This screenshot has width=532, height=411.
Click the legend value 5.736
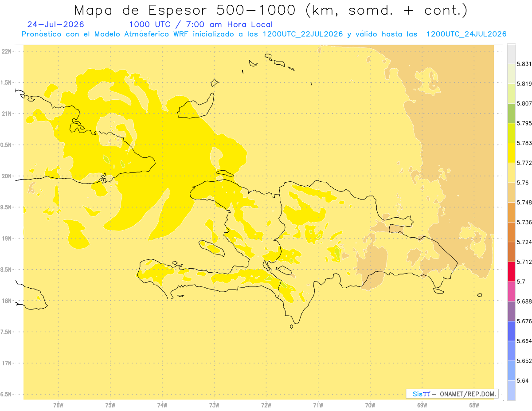tap(524, 222)
